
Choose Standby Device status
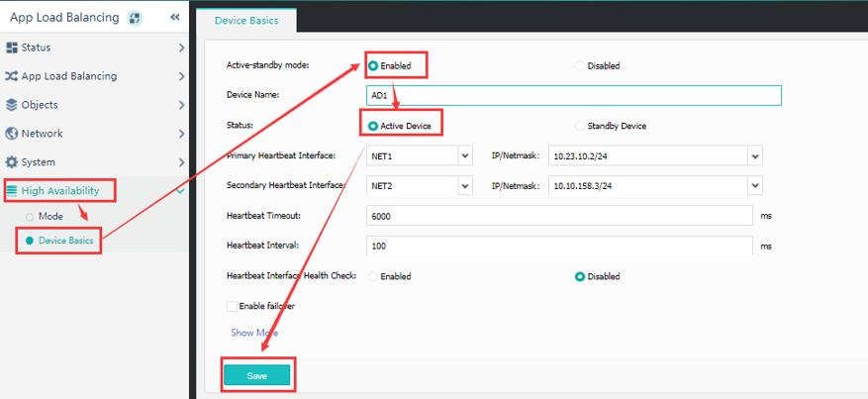[580, 126]
